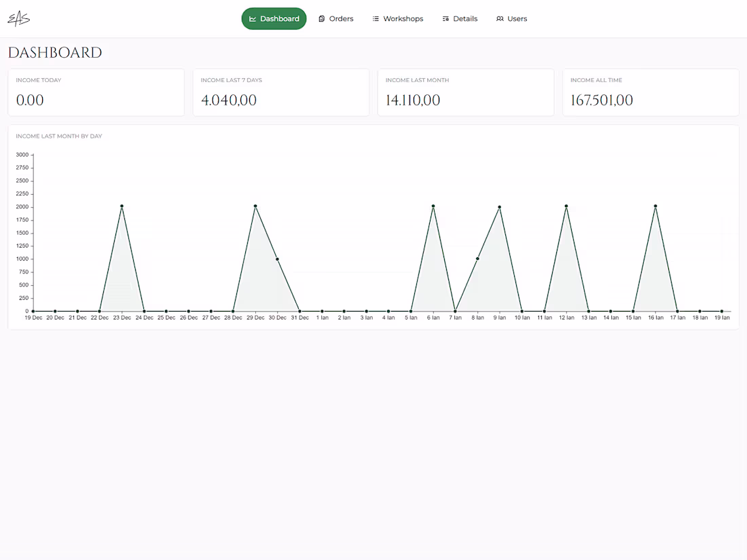Click the chart peak above 23 Dec

pos(122,206)
